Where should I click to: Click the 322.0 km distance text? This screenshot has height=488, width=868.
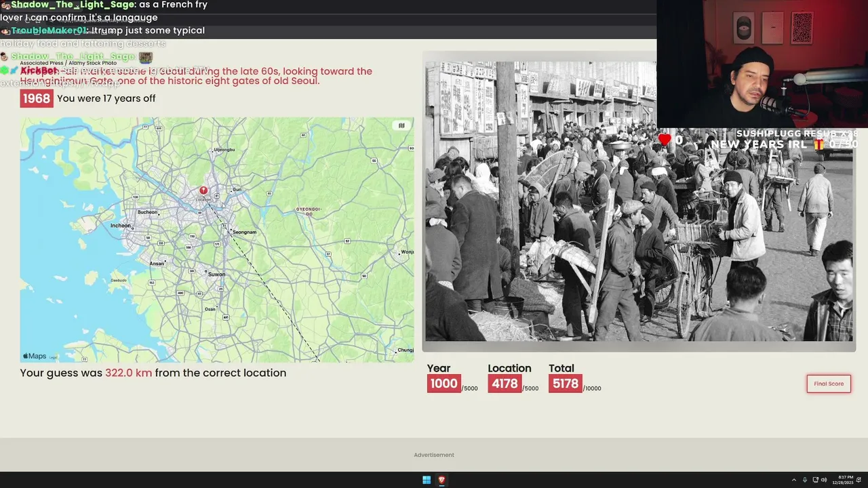129,373
